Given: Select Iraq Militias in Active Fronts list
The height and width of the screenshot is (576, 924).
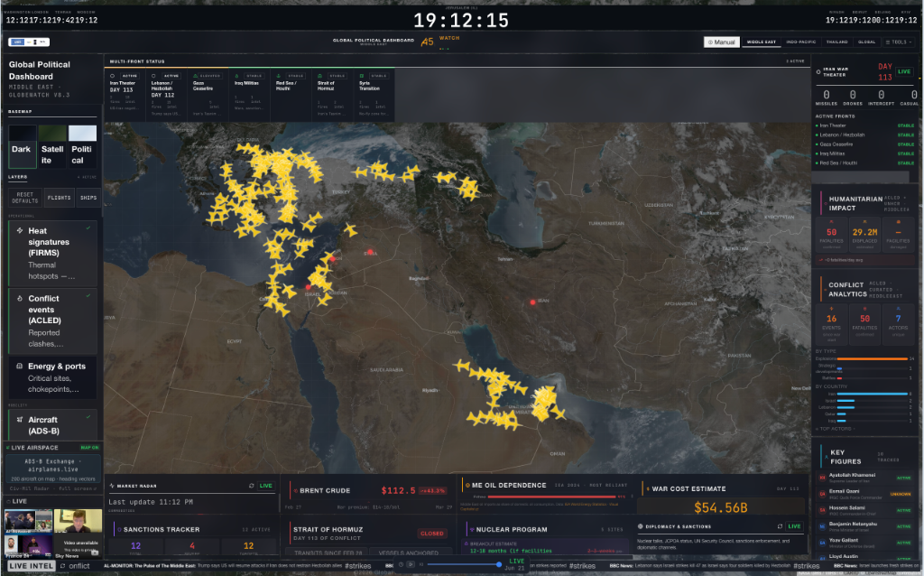Looking at the screenshot, I should (865, 153).
